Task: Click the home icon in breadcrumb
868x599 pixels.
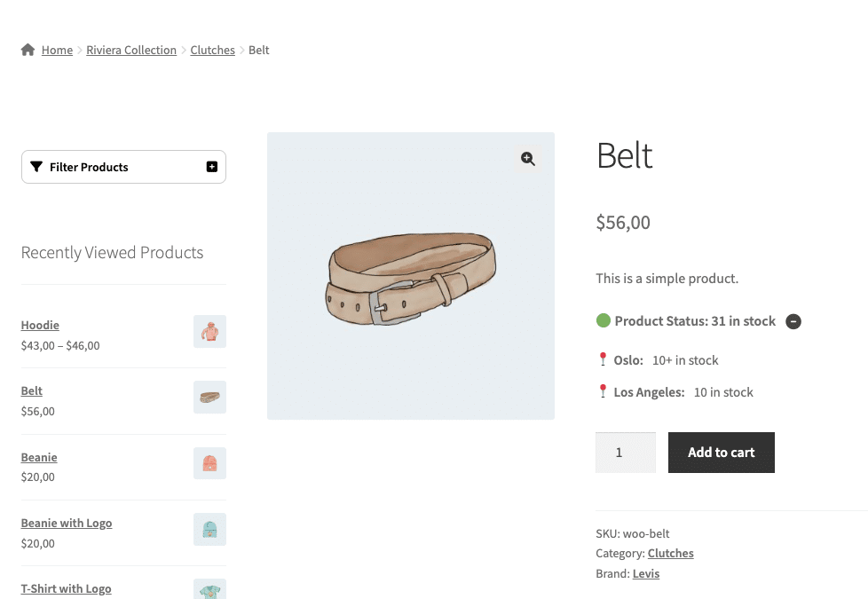Action: point(28,51)
